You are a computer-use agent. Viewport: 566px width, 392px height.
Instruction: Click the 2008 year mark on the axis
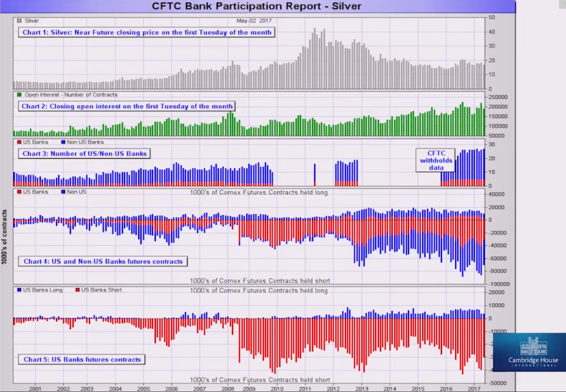pos(227,389)
